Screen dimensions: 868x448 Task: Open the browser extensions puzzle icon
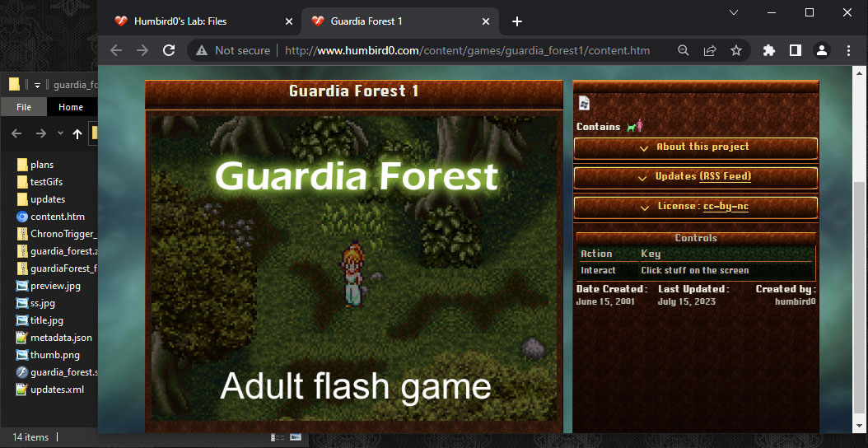click(x=769, y=50)
